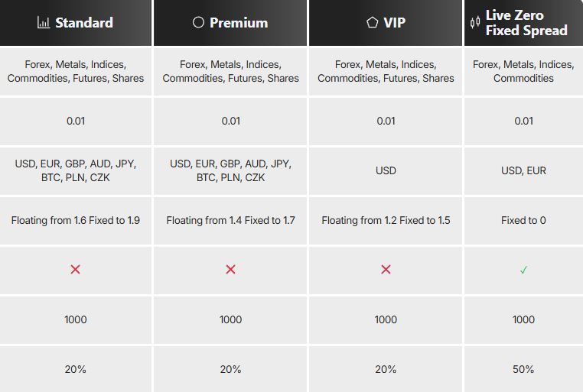Select the Live Zero Fixed Spread header
The width and height of the screenshot is (583, 392).
point(523,23)
